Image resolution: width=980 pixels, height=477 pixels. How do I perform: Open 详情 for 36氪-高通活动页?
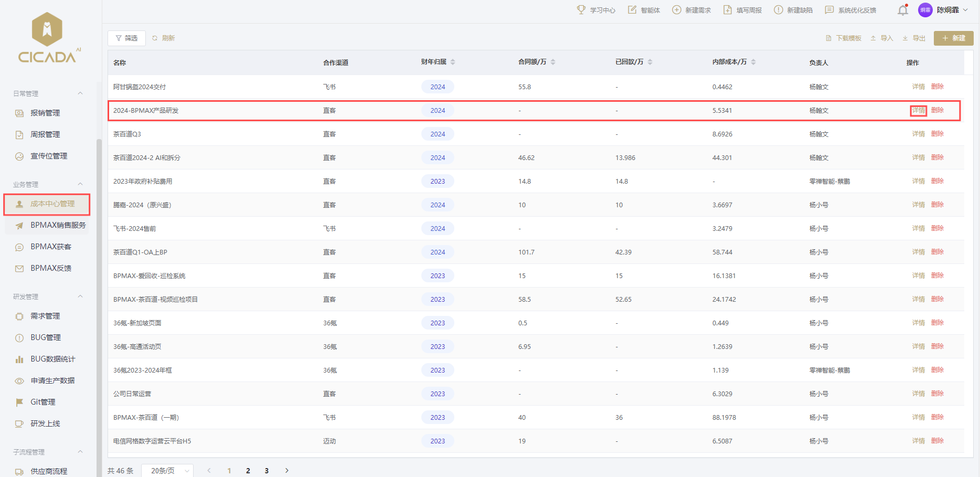coord(918,346)
